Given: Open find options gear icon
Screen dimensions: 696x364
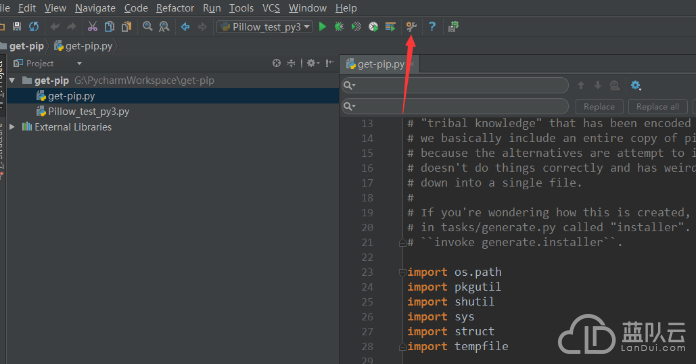Looking at the screenshot, I should point(636,85).
